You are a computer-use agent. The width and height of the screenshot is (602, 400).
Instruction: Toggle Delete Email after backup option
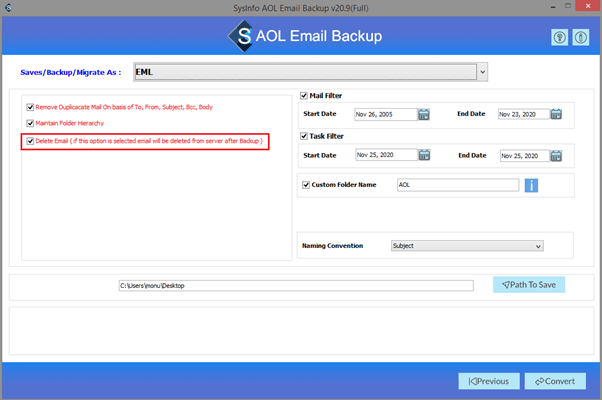click(x=30, y=141)
